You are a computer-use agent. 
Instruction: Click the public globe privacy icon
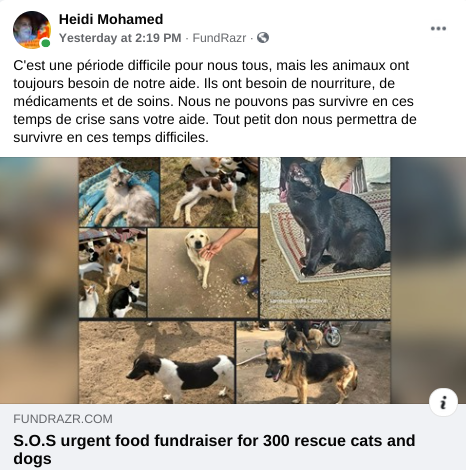[263, 38]
